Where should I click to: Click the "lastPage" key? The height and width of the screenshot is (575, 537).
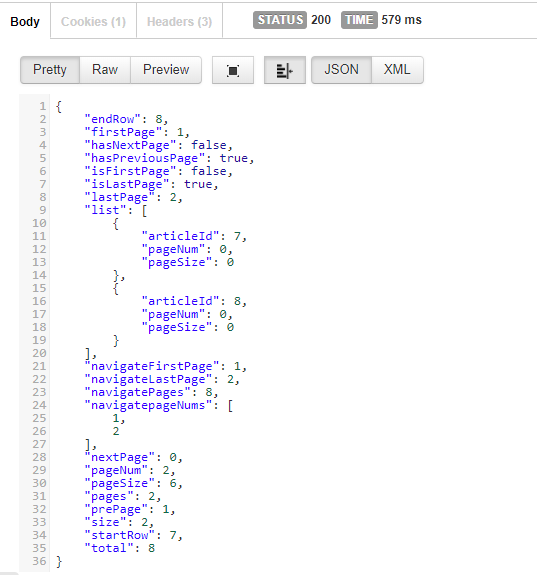120,197
